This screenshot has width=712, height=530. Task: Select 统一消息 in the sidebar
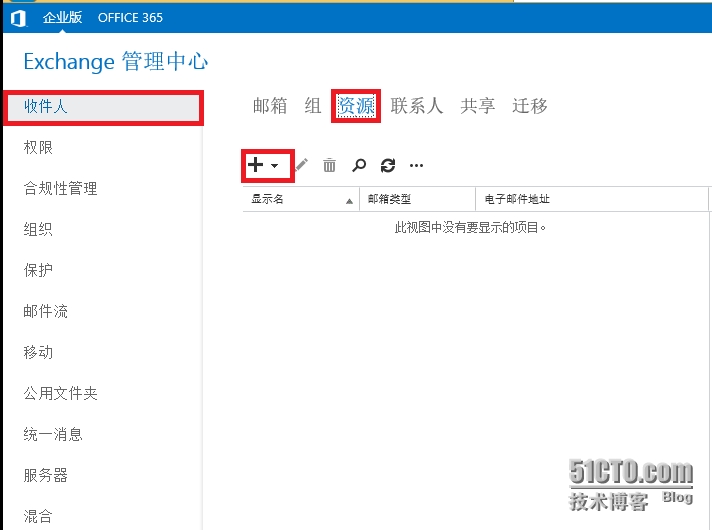(x=53, y=435)
